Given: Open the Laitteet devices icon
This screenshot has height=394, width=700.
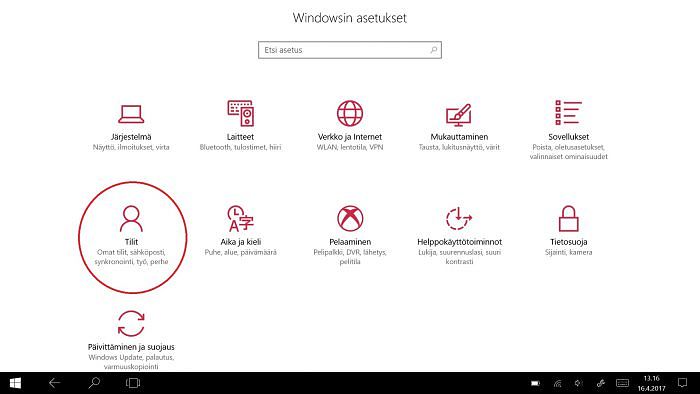Looking at the screenshot, I should (x=241, y=113).
